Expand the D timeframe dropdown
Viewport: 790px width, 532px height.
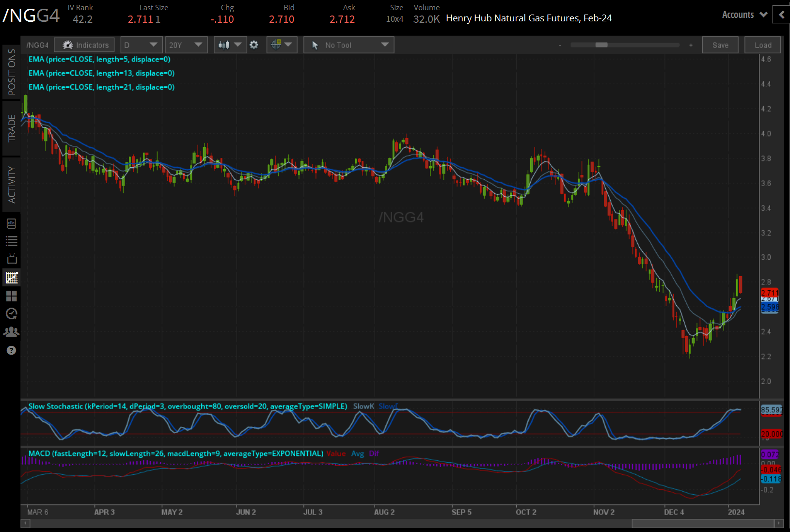click(x=141, y=45)
